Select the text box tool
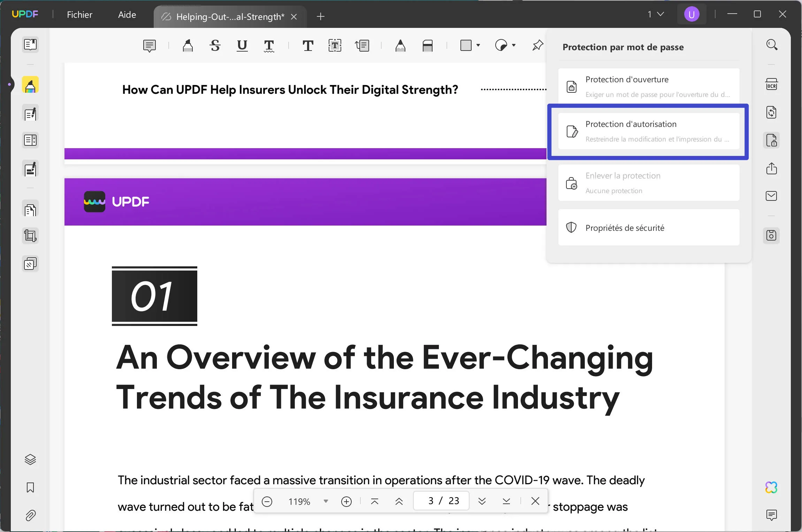Image resolution: width=802 pixels, height=532 pixels. [335, 46]
